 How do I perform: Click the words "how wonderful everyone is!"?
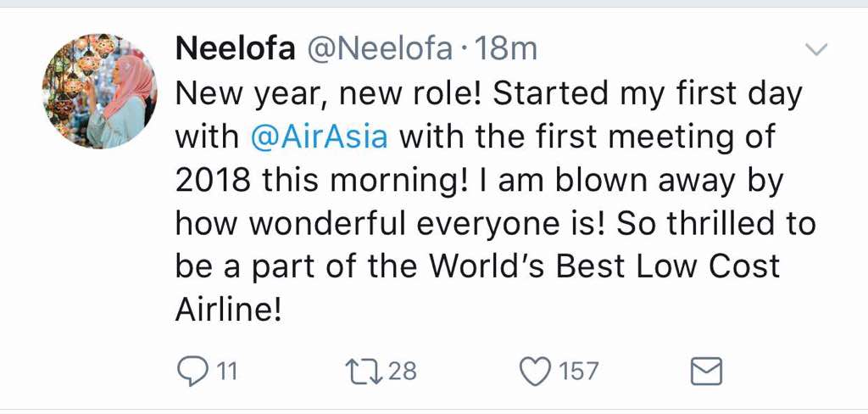coord(391,224)
